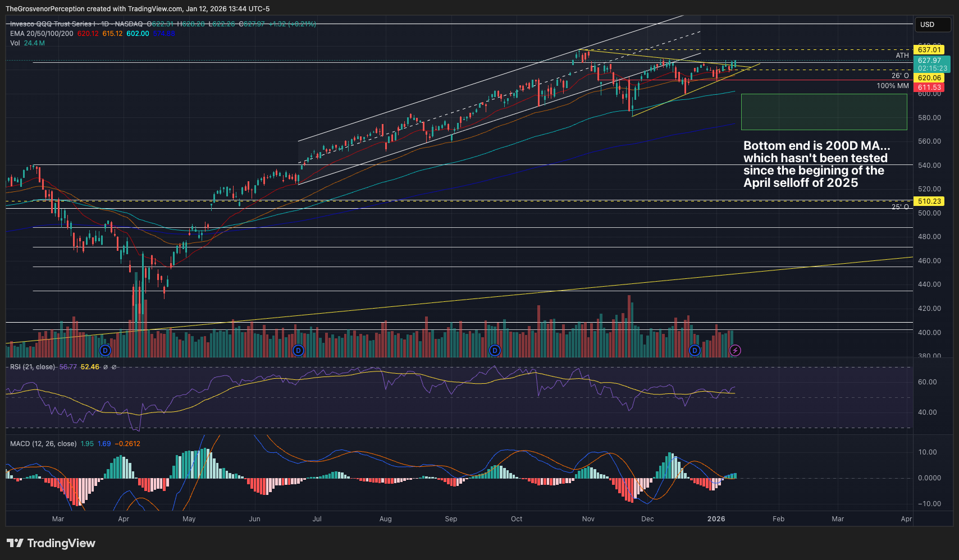Click the dividend marker in late September
Viewport: 959px width, 560px height.
[x=495, y=351]
